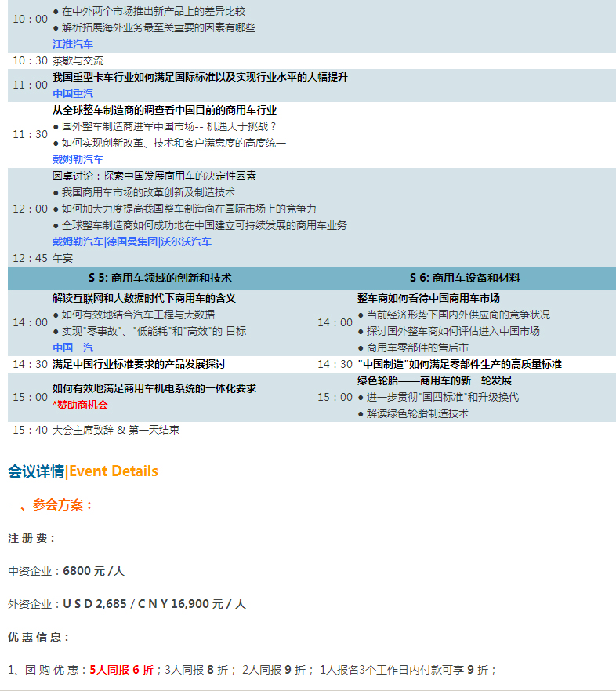Open the 中国重汽 link

point(72,93)
